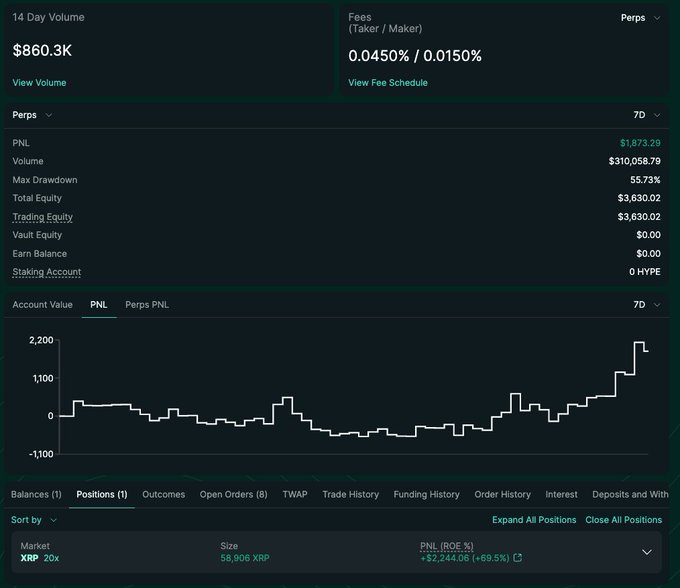Open the Balances (1) tab
This screenshot has height=588, width=680.
click(x=36, y=494)
